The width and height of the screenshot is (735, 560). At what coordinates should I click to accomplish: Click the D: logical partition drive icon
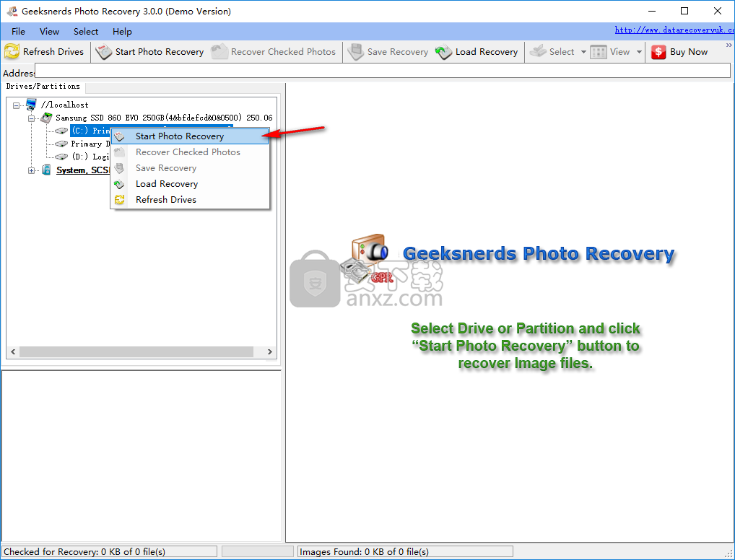tap(61, 157)
